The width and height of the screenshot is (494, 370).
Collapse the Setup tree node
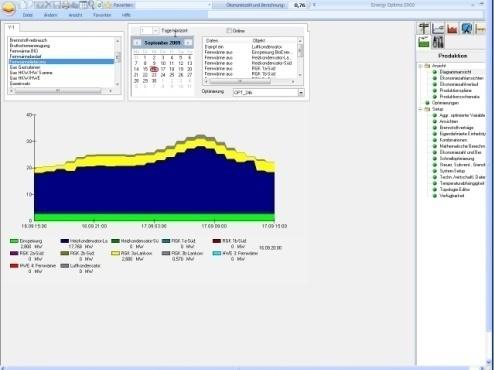pos(421,109)
